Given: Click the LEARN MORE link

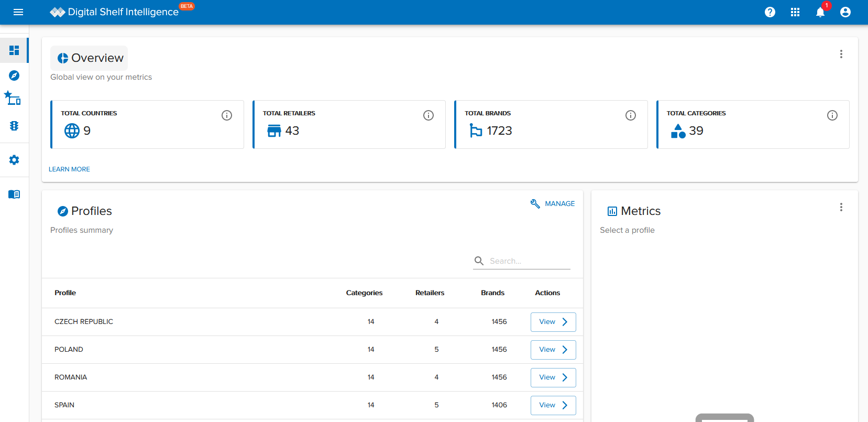Looking at the screenshot, I should [69, 169].
